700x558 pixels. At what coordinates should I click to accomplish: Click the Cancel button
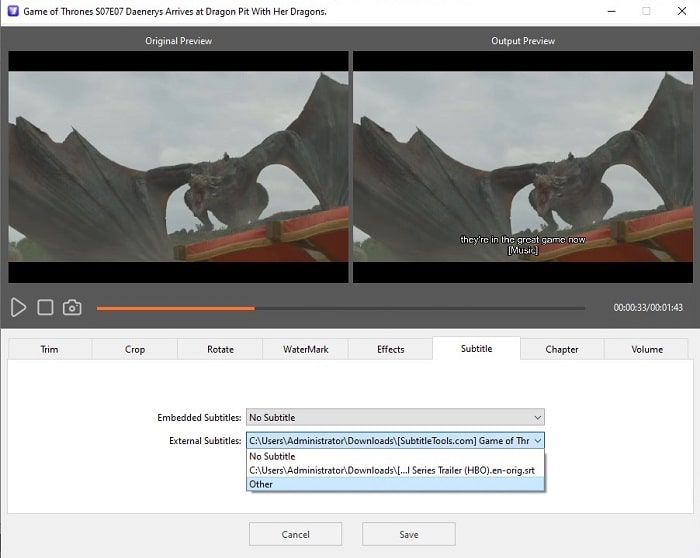295,534
